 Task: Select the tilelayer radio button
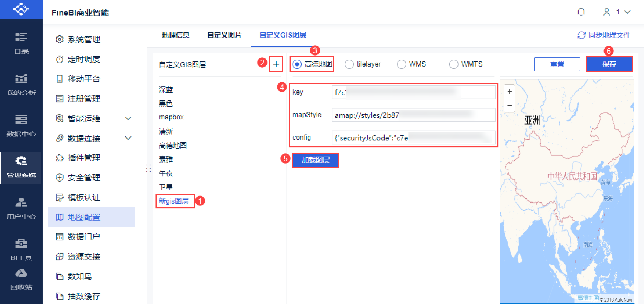pos(349,64)
